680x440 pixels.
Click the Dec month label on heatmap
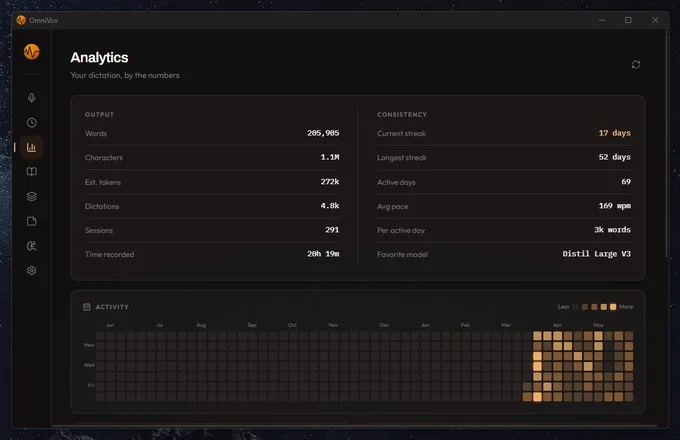tap(384, 325)
